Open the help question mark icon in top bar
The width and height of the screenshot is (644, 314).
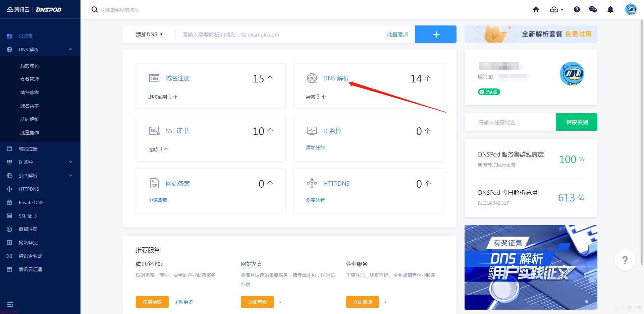pyautogui.click(x=577, y=9)
